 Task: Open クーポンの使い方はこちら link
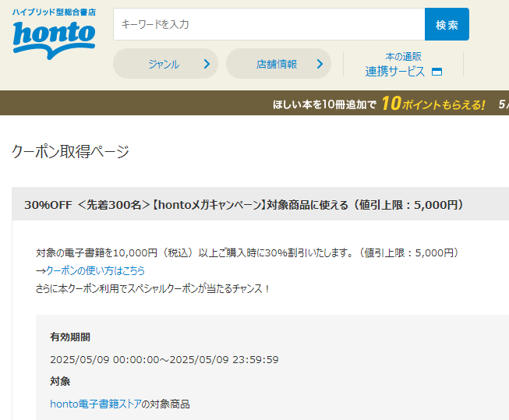click(x=95, y=270)
